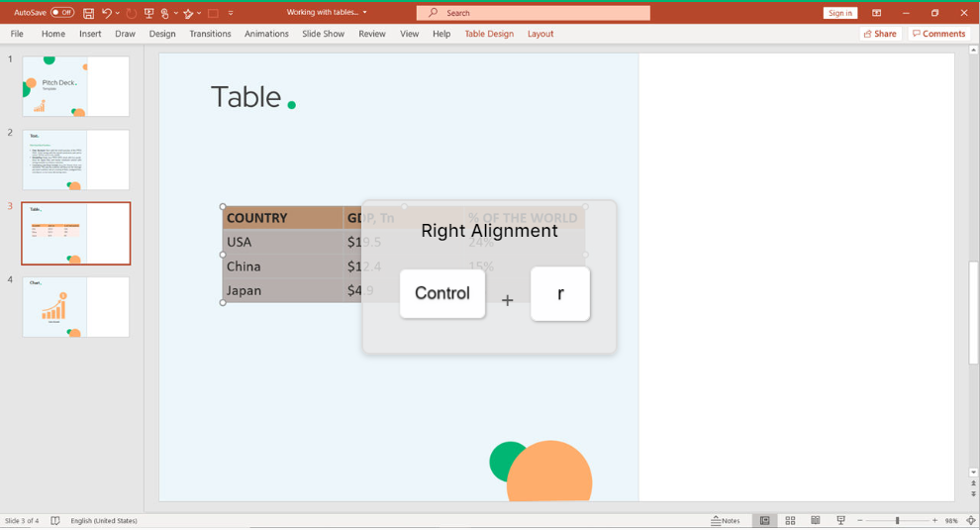Open Customize Quick Access Toolbar dropdown

tap(231, 13)
